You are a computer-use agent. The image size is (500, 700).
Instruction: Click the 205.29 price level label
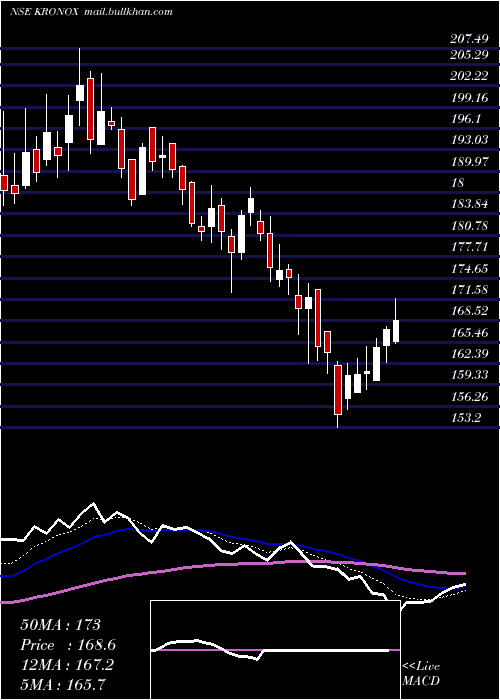click(469, 56)
